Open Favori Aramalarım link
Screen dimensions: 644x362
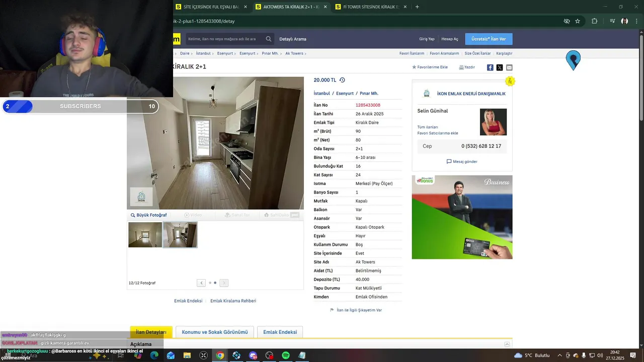(444, 53)
